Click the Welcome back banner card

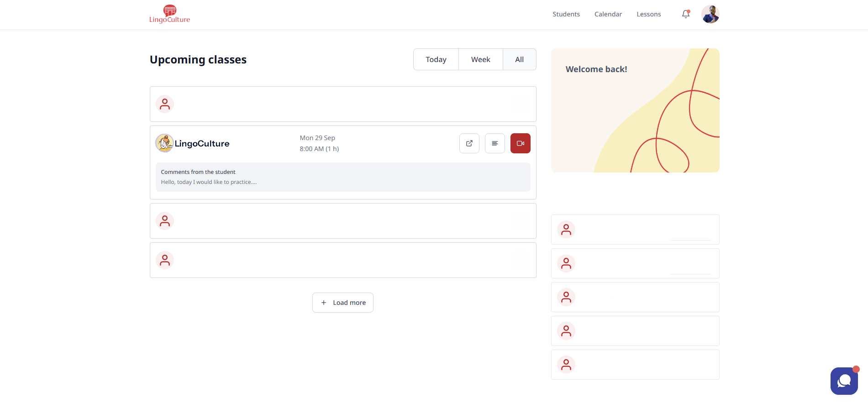click(x=635, y=110)
